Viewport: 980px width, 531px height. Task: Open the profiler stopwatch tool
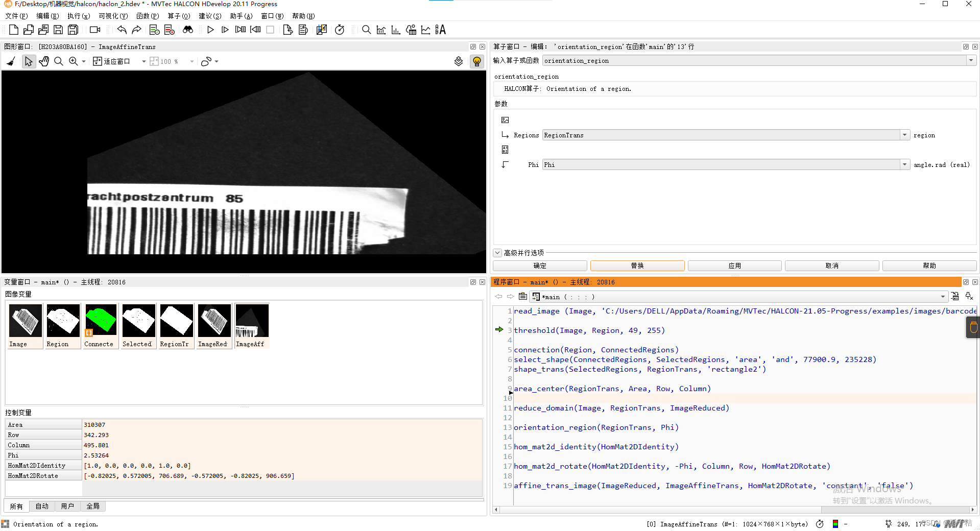pos(340,30)
